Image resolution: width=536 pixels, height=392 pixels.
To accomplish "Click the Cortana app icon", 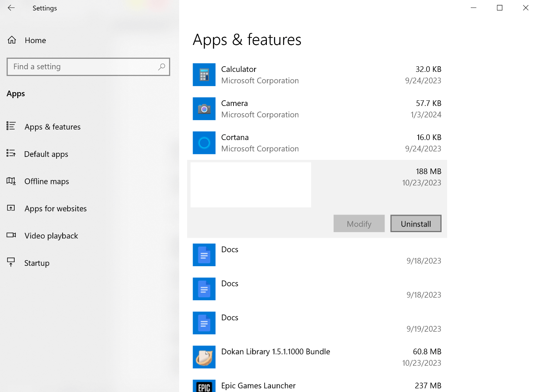I will coord(204,143).
